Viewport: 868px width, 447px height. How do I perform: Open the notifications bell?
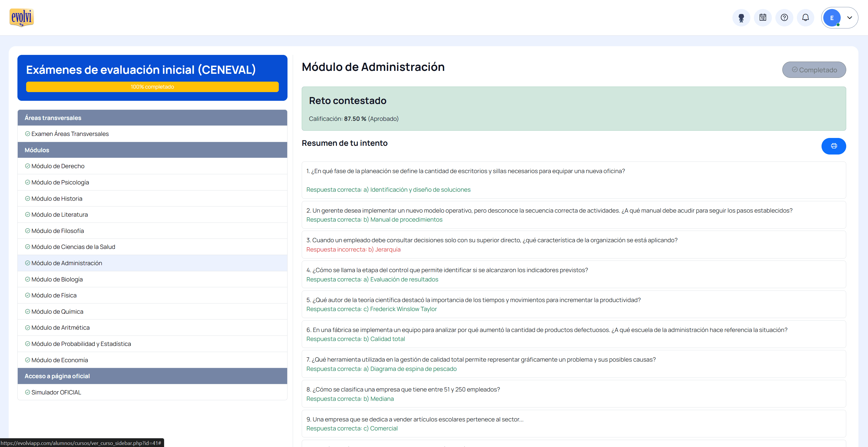coord(805,17)
